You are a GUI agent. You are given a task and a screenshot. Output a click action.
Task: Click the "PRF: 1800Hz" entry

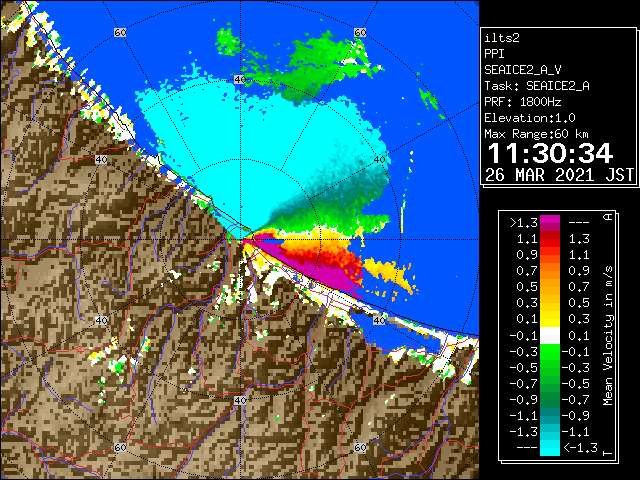[x=523, y=102]
